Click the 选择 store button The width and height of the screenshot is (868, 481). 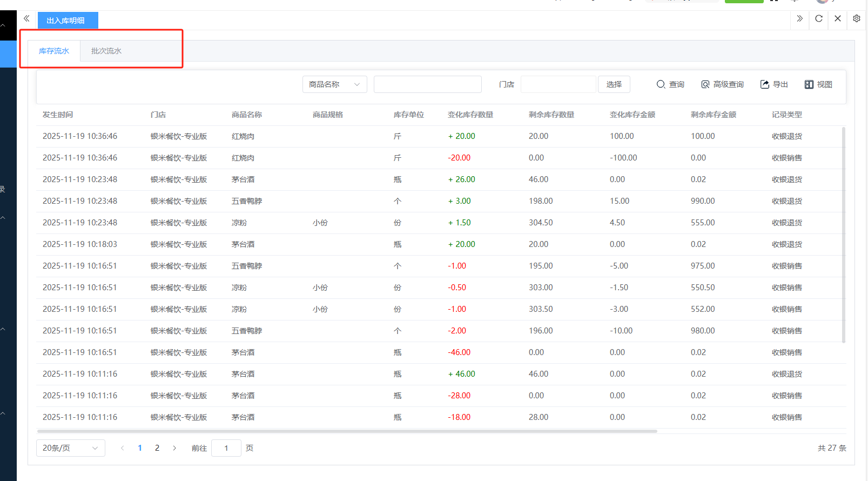(x=614, y=85)
